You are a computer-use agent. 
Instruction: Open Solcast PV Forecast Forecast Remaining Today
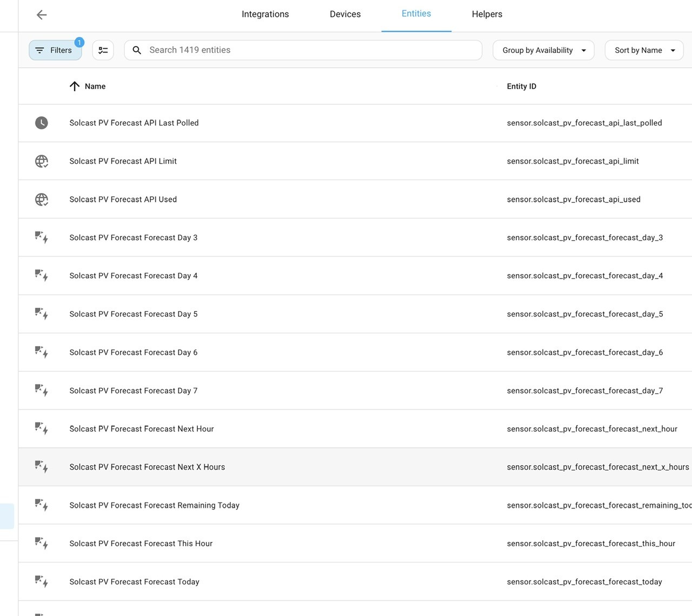point(155,505)
